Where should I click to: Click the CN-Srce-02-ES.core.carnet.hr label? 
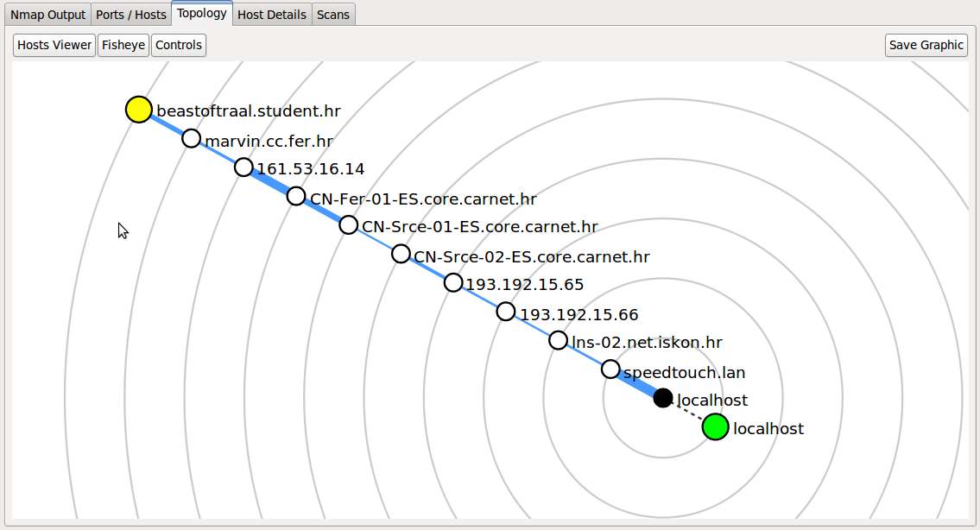coord(532,257)
